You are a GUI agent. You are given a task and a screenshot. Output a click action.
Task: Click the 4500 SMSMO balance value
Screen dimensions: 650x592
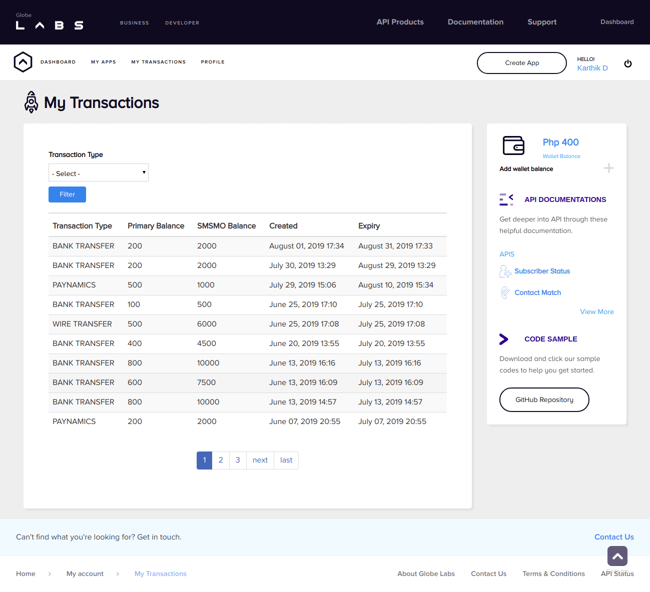coord(206,343)
